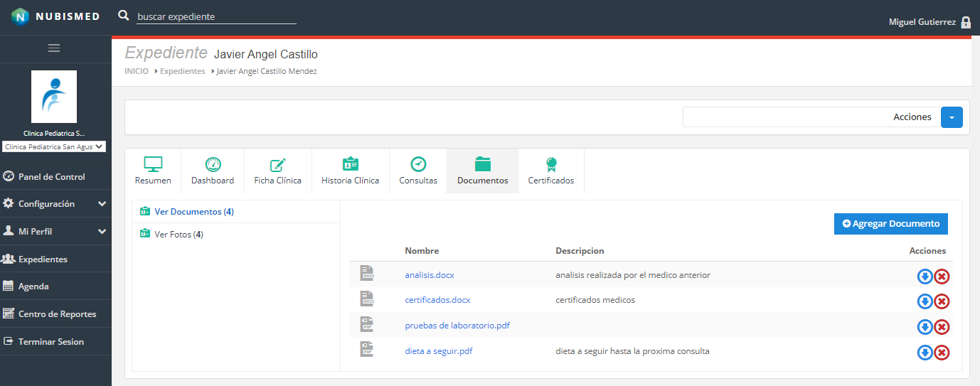This screenshot has width=980, height=386.
Task: Select Terminar Sesion in sidebar
Action: pos(55,341)
